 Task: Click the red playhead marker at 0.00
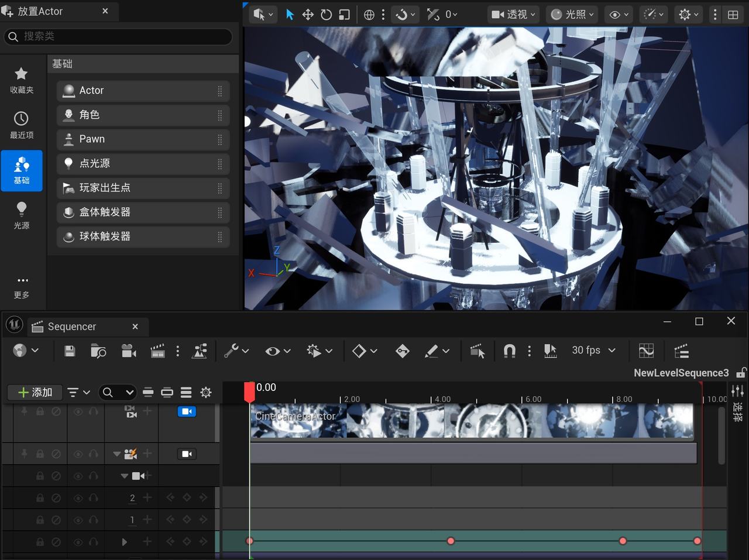pos(250,391)
